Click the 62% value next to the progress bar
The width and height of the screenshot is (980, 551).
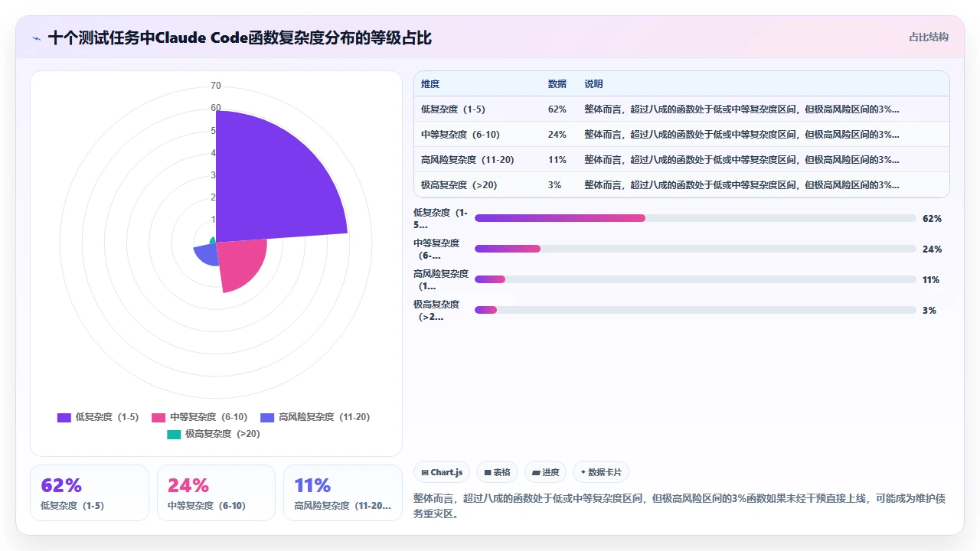point(932,219)
